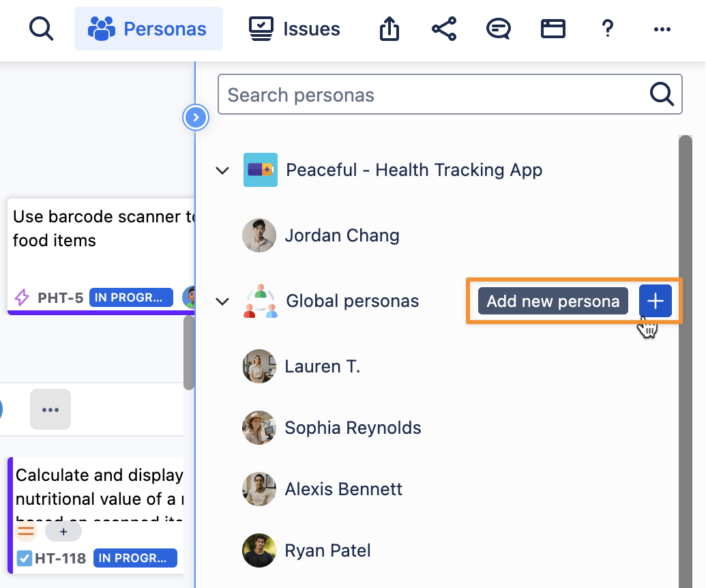Switch to the Personas tab
The width and height of the screenshot is (706, 588).
pyautogui.click(x=149, y=29)
